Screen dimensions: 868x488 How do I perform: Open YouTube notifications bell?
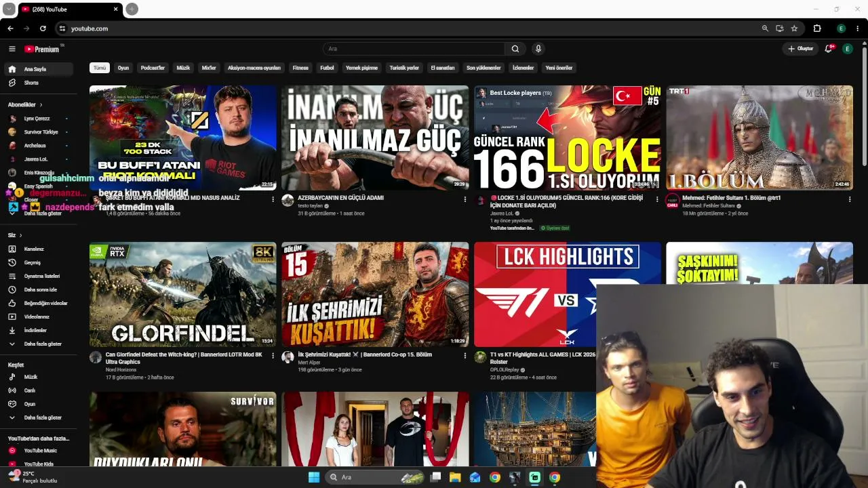(x=829, y=49)
